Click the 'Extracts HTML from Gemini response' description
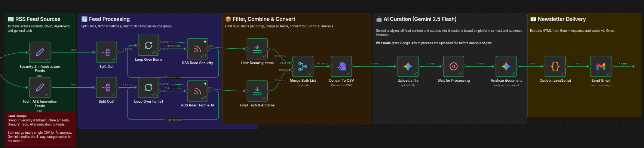Screen dimensions: 644x148 point(573,31)
